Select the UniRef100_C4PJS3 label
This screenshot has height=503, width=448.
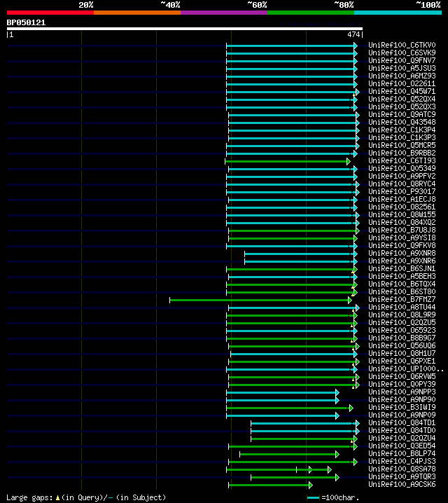click(x=402, y=461)
